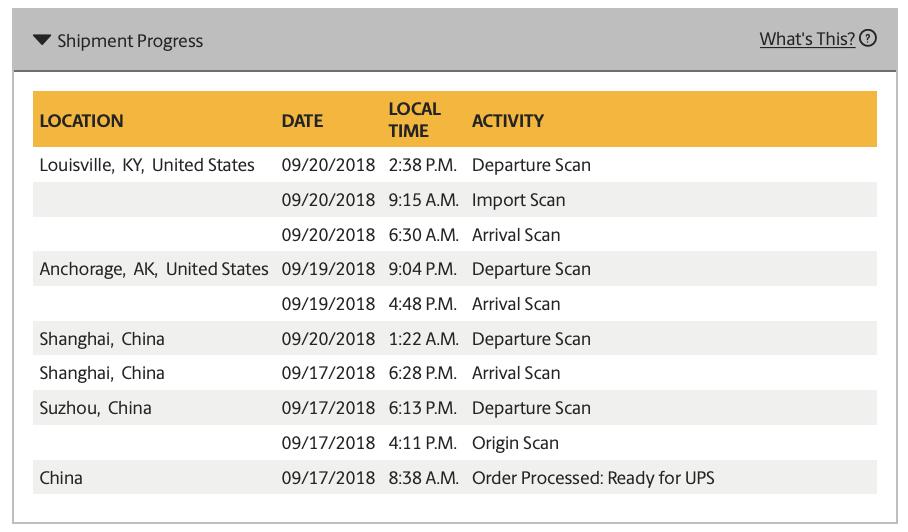Image resolution: width=908 pixels, height=532 pixels.
Task: Click the DATE column header
Action: [302, 121]
